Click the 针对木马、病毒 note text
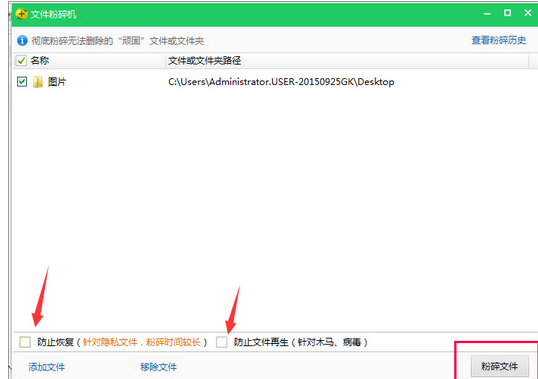The image size is (538, 379). click(329, 342)
